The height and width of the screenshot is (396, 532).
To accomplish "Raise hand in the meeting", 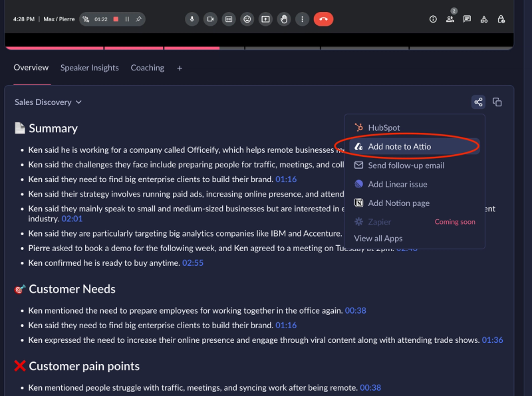I will [x=284, y=19].
